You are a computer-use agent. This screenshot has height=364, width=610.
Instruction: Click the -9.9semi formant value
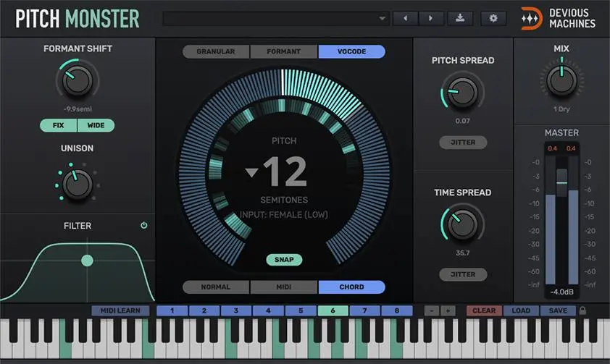pos(78,109)
